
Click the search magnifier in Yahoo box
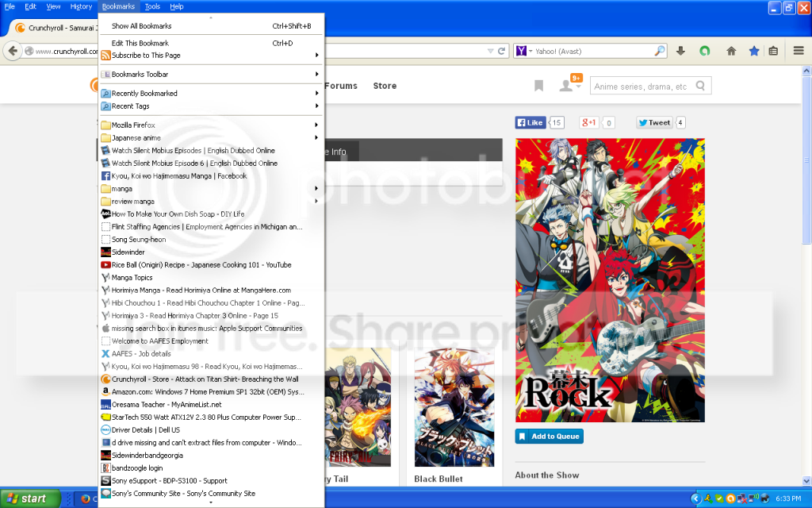point(660,51)
